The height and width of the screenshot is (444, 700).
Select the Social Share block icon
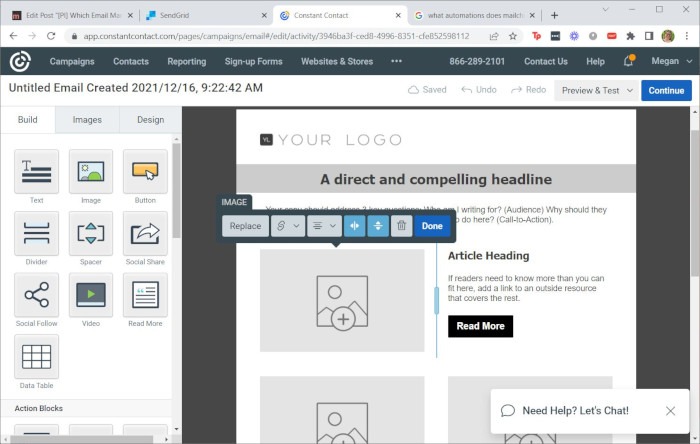coord(145,233)
